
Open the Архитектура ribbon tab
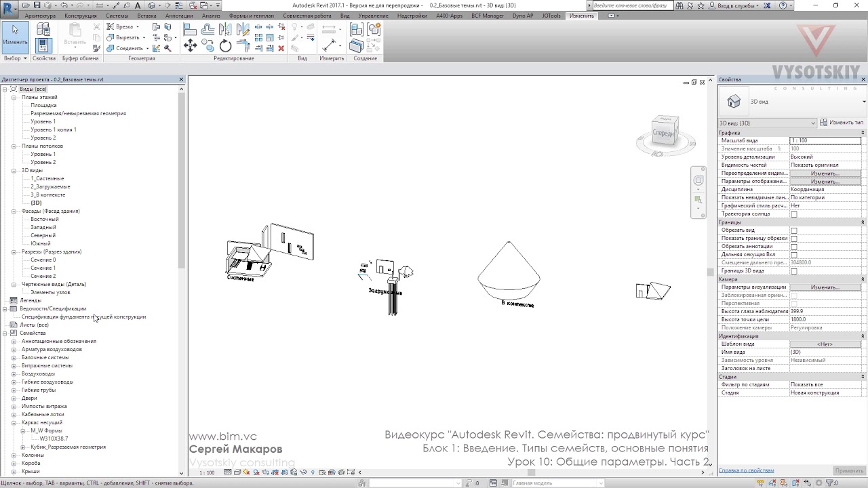[x=40, y=16]
